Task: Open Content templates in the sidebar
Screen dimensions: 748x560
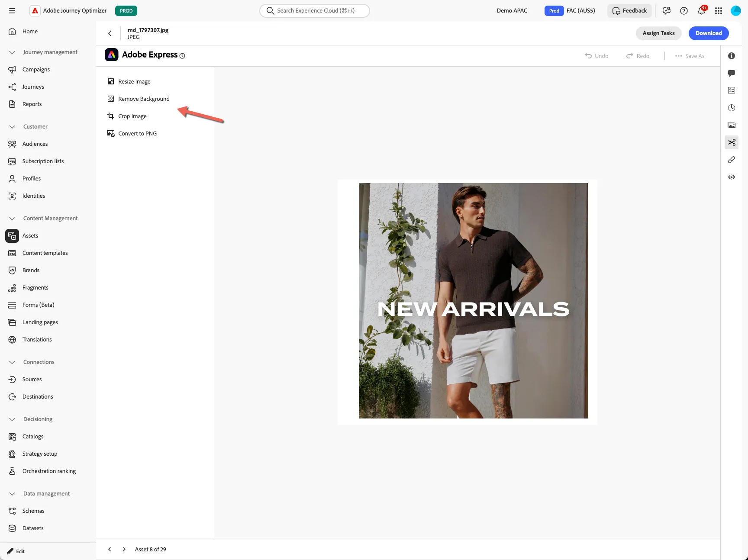Action: pos(45,253)
